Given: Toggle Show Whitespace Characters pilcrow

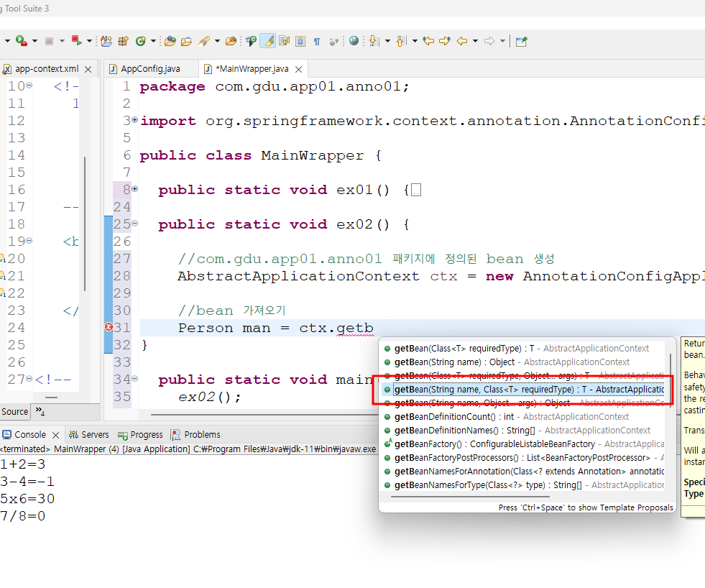Looking at the screenshot, I should click(317, 42).
